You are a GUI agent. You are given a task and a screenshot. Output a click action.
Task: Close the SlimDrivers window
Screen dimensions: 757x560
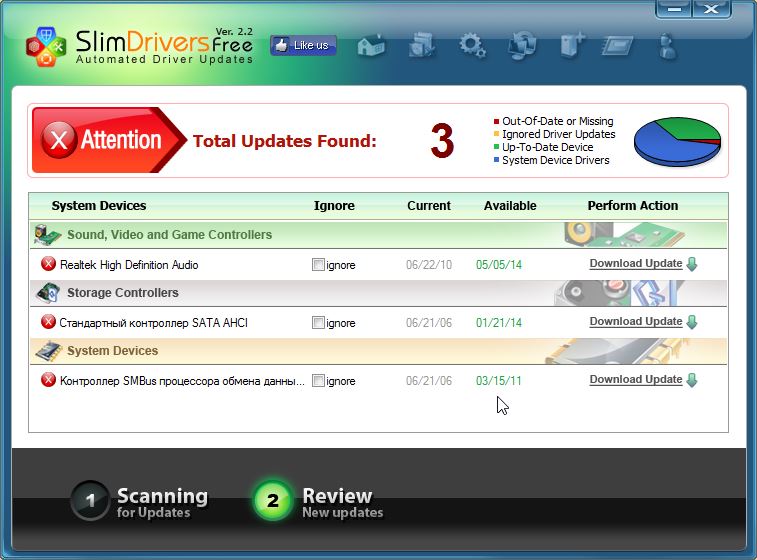[711, 9]
